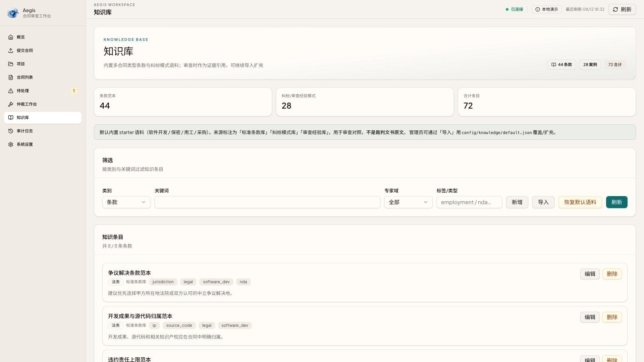Click the 开发成果与源代码归属范本 title

(140, 316)
